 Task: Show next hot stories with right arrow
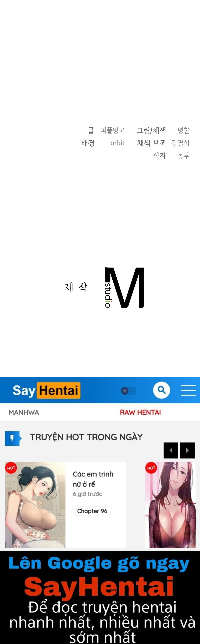187,450
